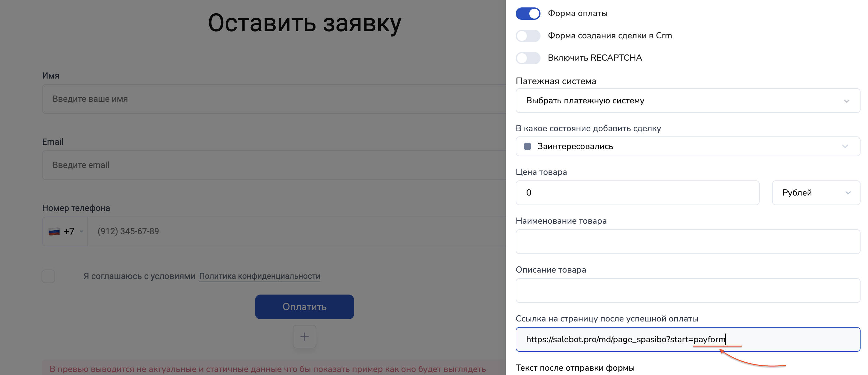Click the gray status square beside Заинтересовались
Viewport: 868px width, 375px height.
(x=527, y=146)
